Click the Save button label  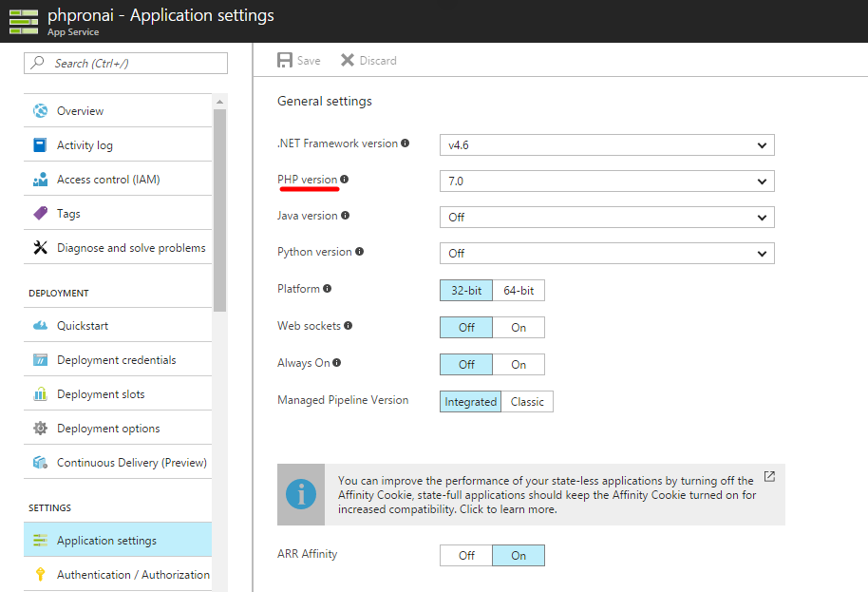309,61
